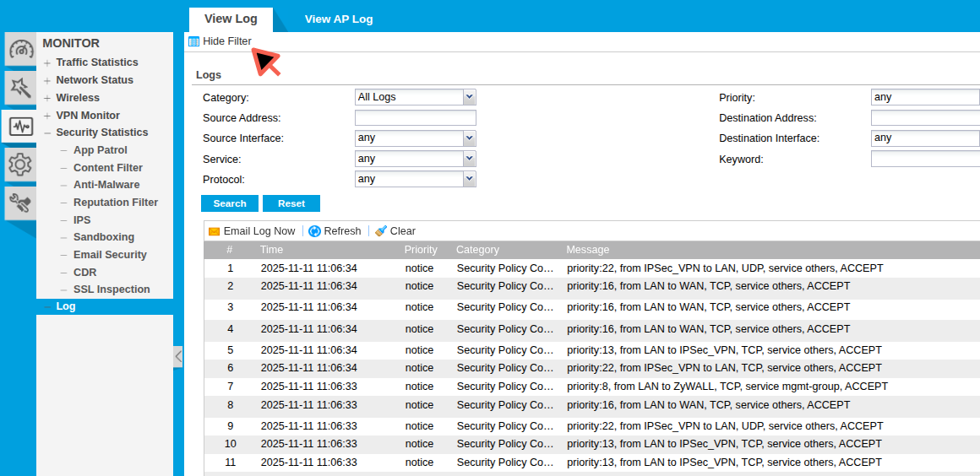The width and height of the screenshot is (980, 476).
Task: Click the Email Log Now envelope icon
Action: click(214, 231)
